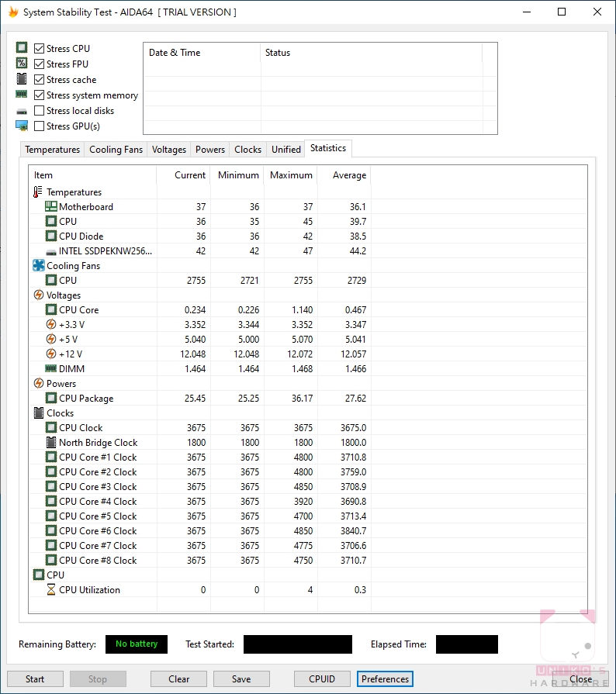Open the Unified tab
The width and height of the screenshot is (616, 694).
(286, 150)
